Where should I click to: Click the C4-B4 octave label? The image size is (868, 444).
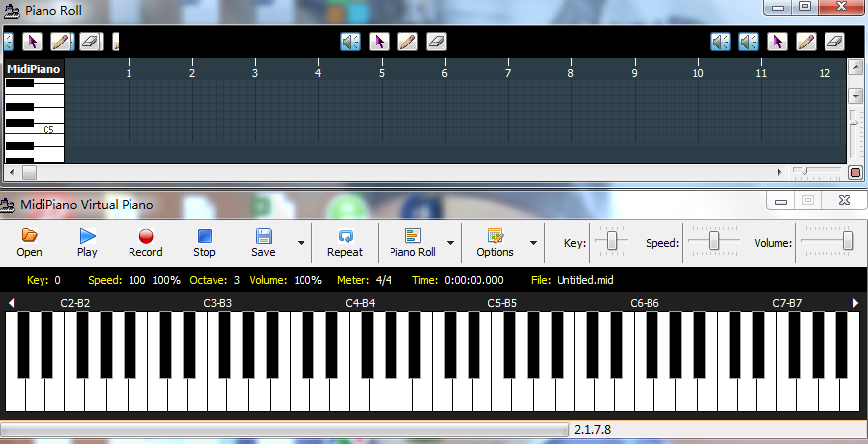click(x=360, y=303)
